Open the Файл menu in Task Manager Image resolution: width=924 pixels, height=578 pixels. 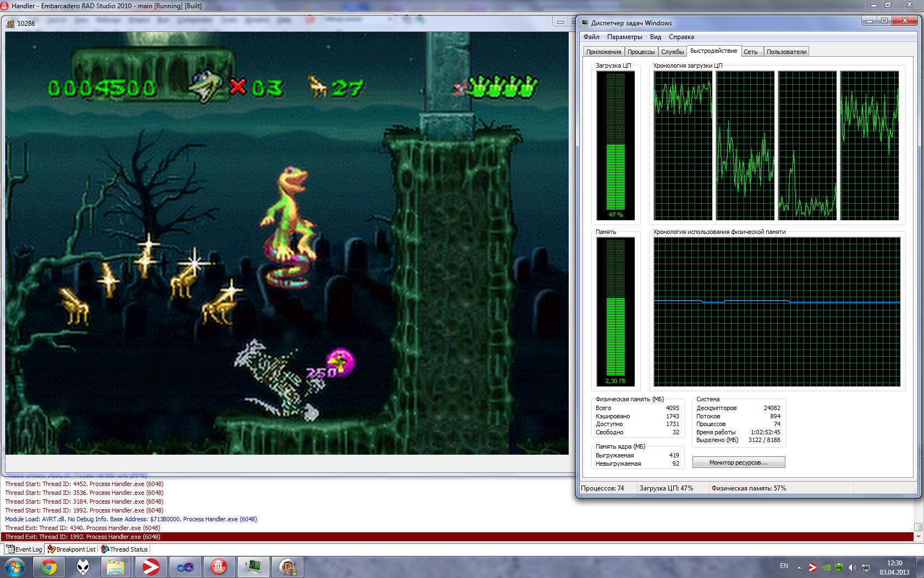click(591, 37)
